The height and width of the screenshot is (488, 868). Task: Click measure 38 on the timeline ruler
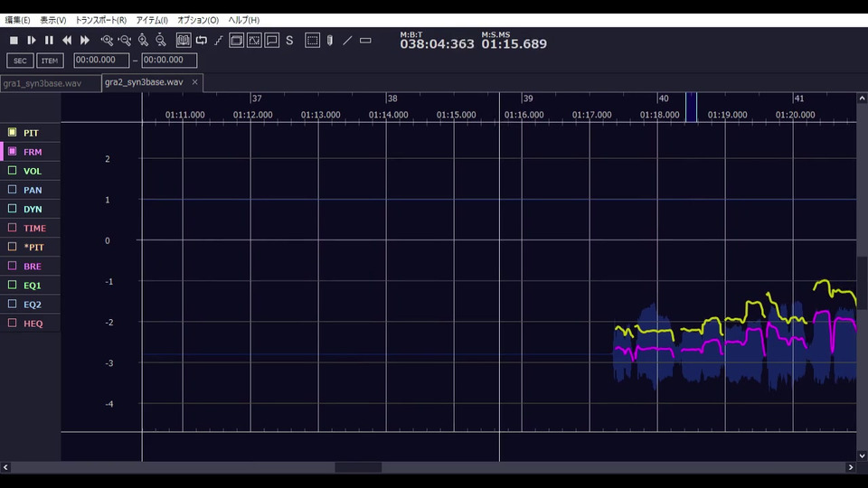click(x=392, y=99)
